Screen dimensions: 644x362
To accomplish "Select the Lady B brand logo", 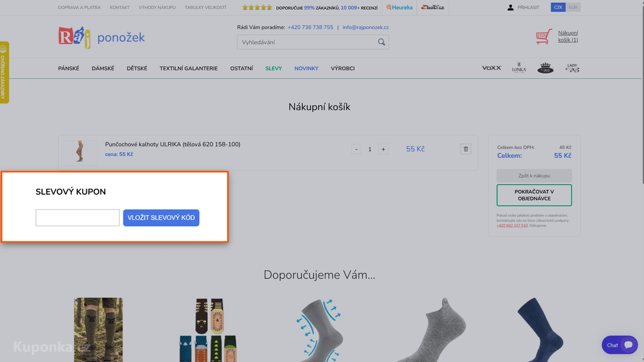I will click(572, 68).
